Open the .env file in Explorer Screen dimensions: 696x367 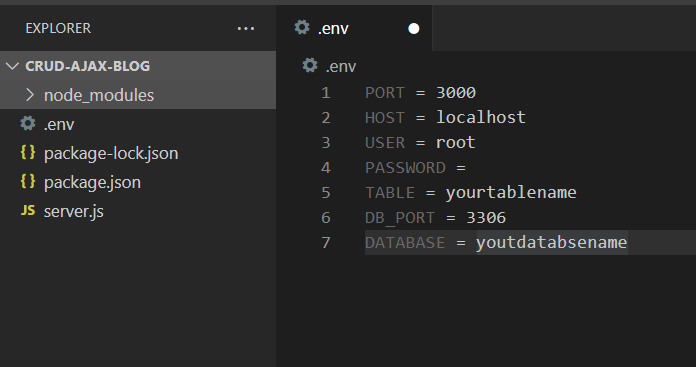pyautogui.click(x=59, y=124)
